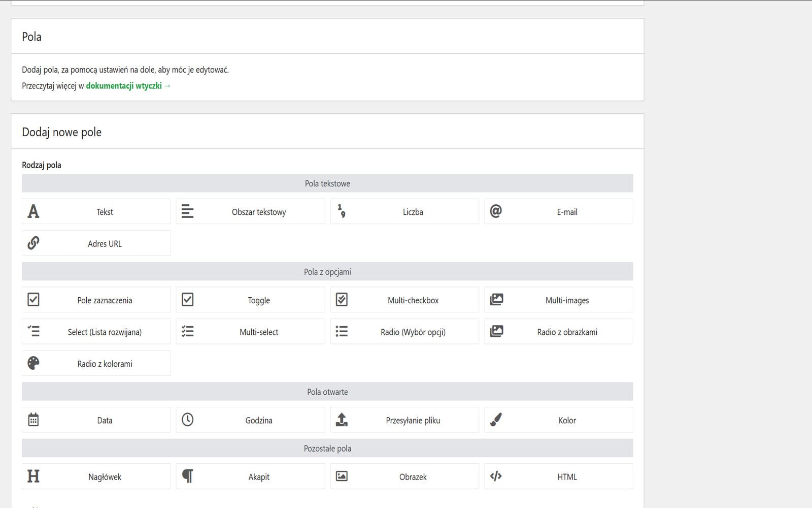Open the dokumentacji wtyczki link

pyautogui.click(x=128, y=86)
